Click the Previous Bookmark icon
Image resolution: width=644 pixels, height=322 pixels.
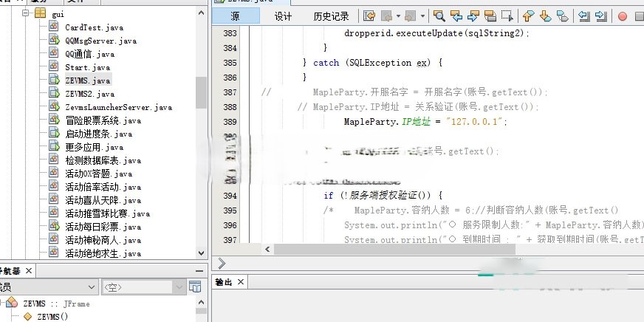pyautogui.click(x=528, y=16)
